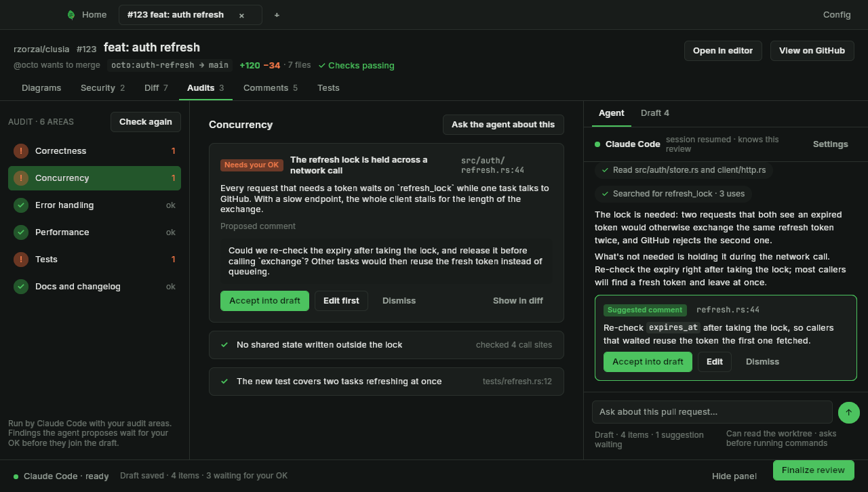Click the Docs and changelog check icon
This screenshot has width=868, height=492.
click(x=21, y=287)
